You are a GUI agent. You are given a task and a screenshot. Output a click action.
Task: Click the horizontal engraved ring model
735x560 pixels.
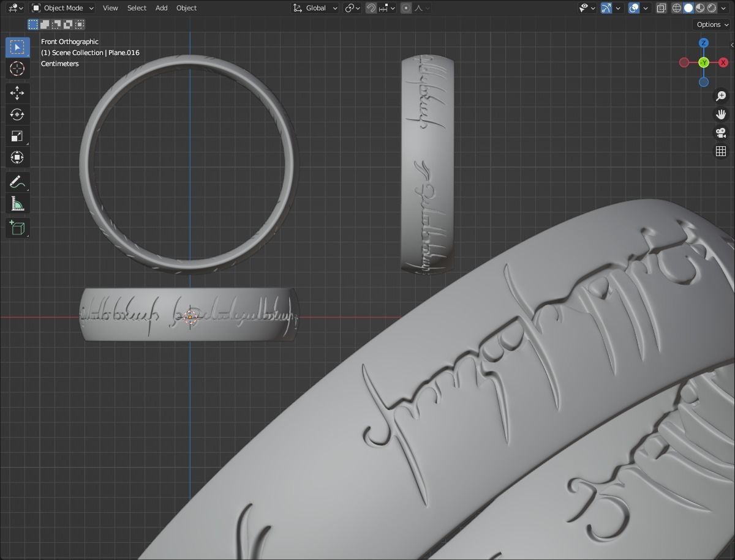[189, 313]
